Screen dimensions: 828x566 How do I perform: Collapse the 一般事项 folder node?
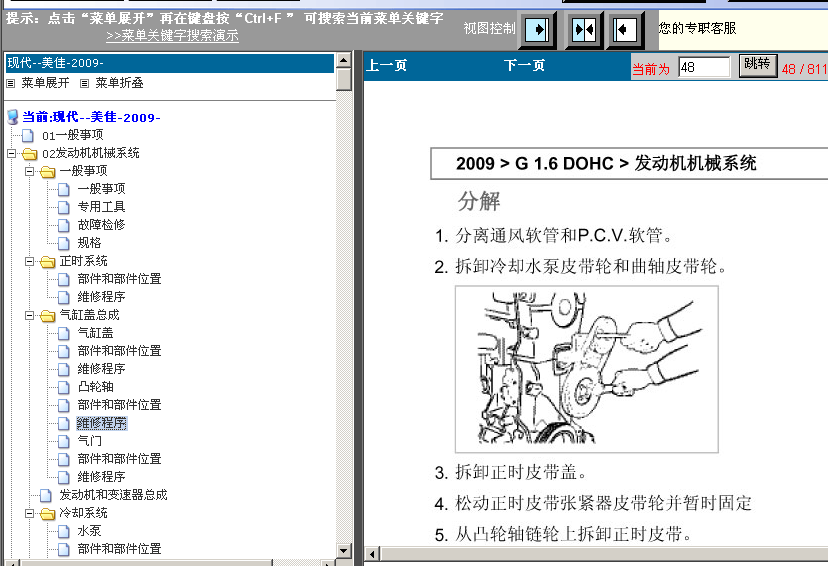(30, 171)
